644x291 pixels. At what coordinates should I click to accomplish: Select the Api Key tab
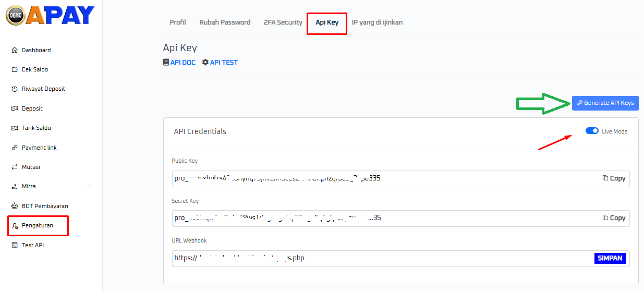pyautogui.click(x=327, y=22)
